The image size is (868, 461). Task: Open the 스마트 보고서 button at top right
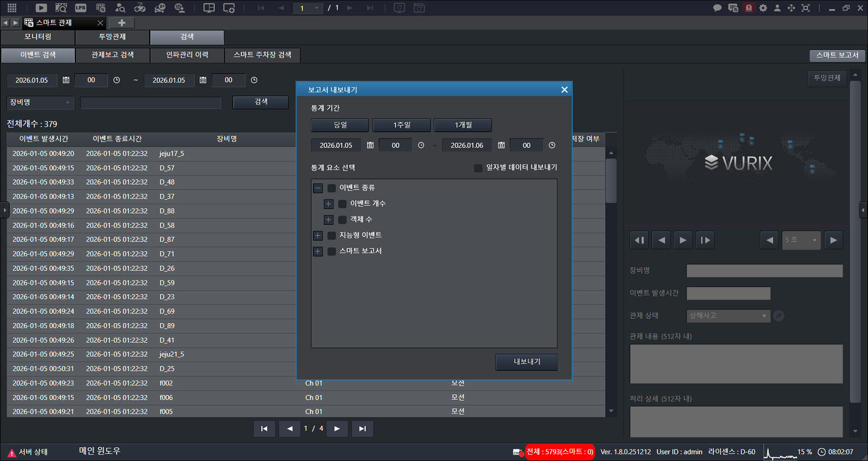[x=837, y=55]
